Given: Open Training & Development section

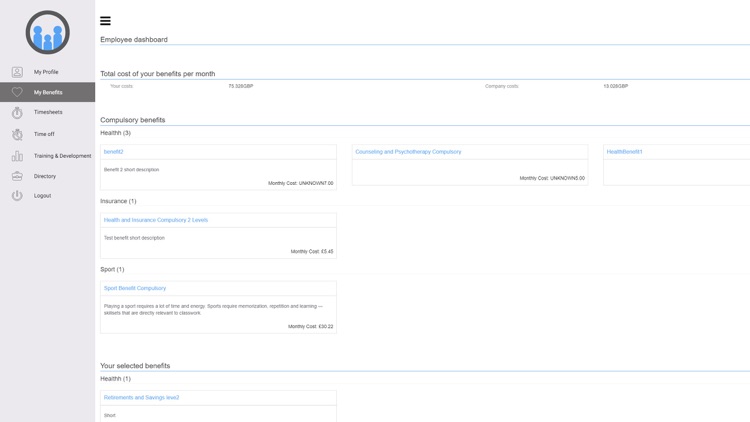Looking at the screenshot, I should 62,156.
